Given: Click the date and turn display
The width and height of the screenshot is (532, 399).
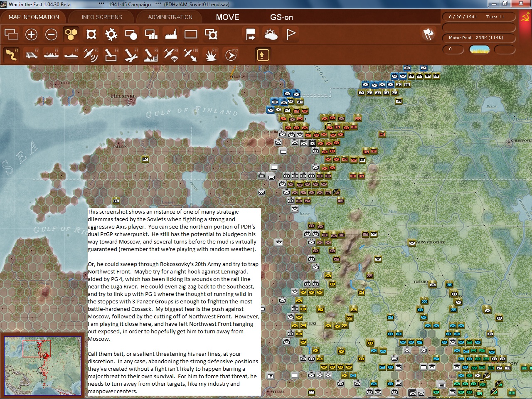Looking at the screenshot, I should point(479,17).
